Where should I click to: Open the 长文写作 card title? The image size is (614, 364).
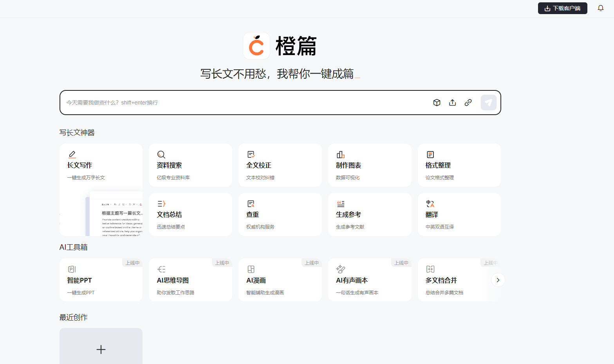click(80, 166)
